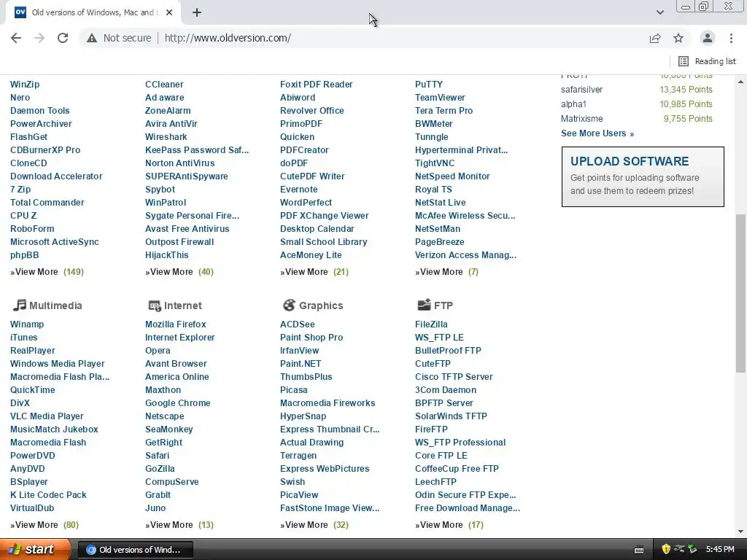
Task: Click the Matrixisme user name
Action: (x=581, y=119)
